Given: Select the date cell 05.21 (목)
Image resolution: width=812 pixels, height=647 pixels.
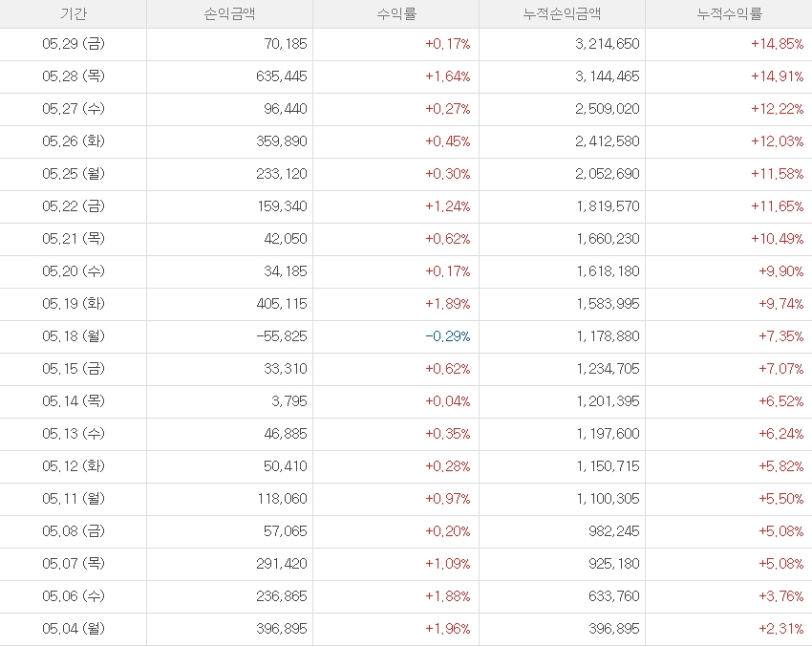Looking at the screenshot, I should pos(74,238).
